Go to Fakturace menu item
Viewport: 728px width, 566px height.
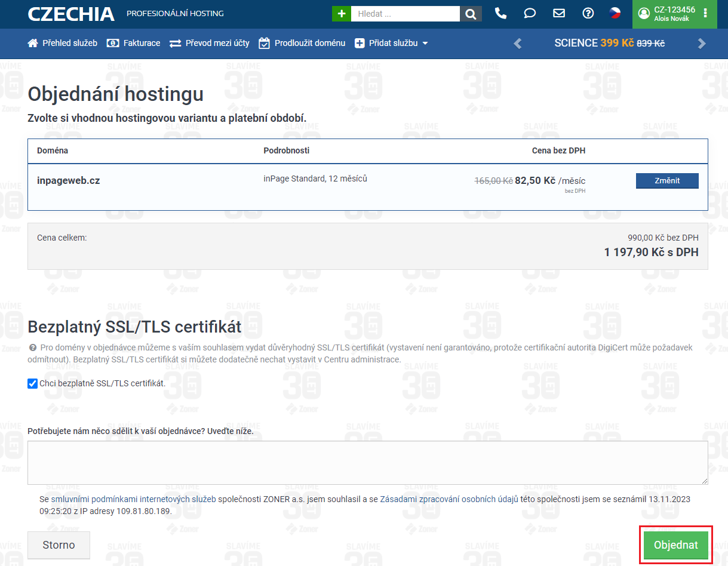pyautogui.click(x=134, y=43)
